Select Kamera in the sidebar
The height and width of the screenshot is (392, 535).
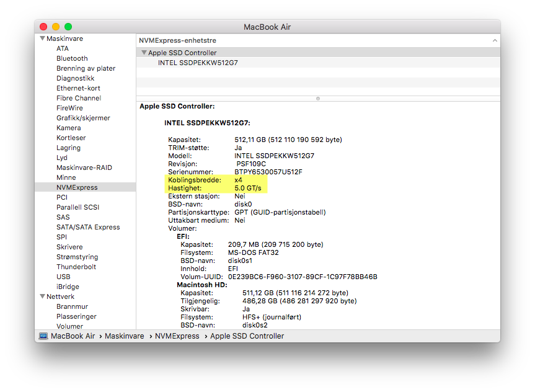(69, 128)
